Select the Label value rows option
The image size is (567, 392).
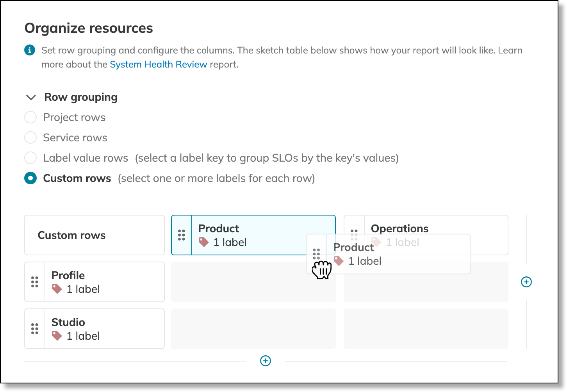pyautogui.click(x=30, y=158)
